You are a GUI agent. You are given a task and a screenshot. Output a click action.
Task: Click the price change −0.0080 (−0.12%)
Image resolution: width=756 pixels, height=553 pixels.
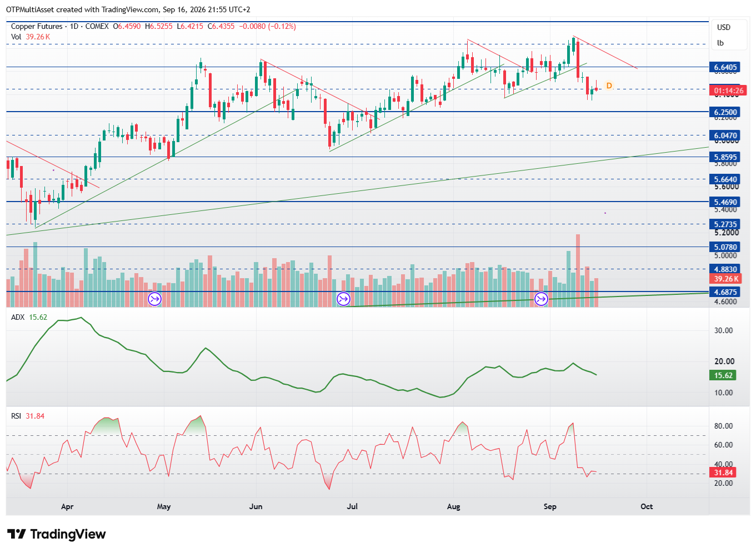point(267,26)
